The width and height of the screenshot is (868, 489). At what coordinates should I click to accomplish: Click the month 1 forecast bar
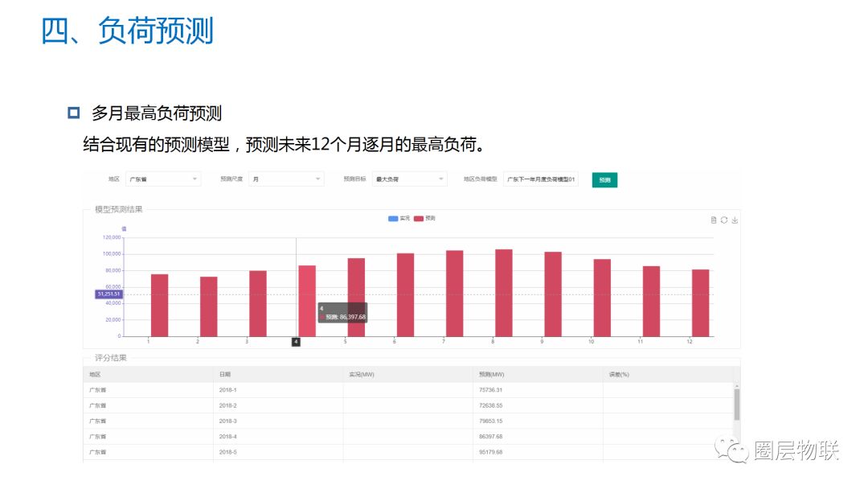159,305
